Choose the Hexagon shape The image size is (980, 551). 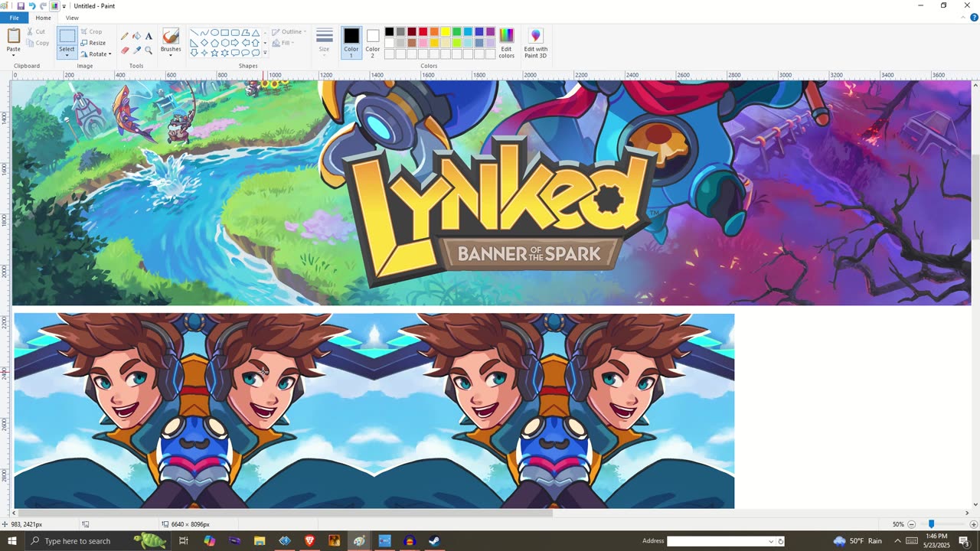point(224,43)
